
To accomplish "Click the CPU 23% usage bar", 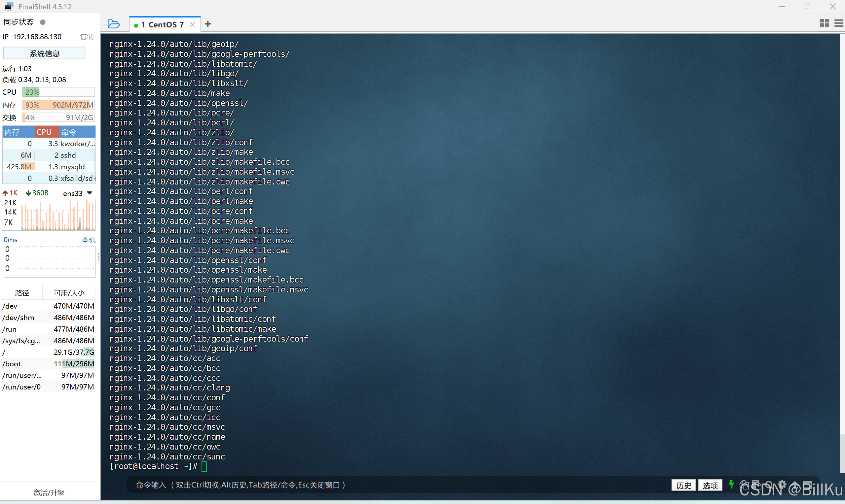I will pyautogui.click(x=58, y=92).
